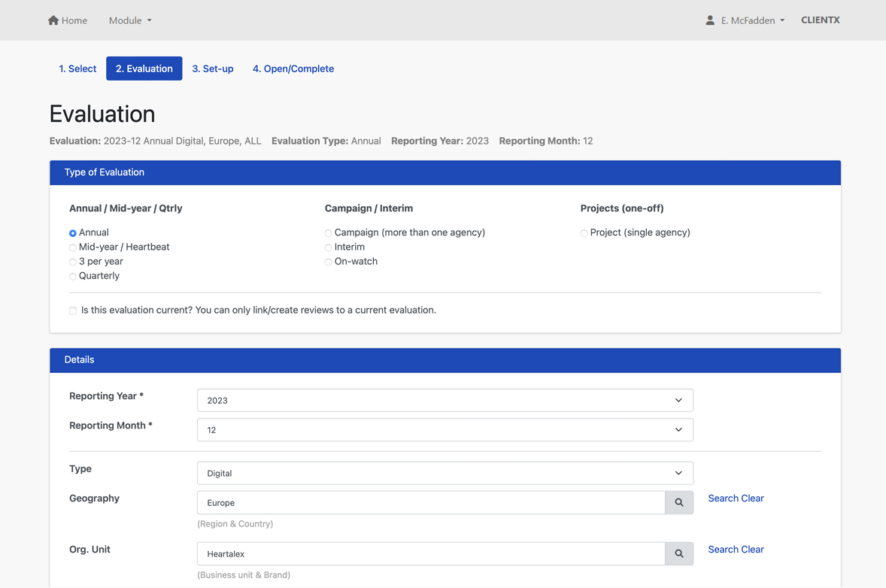This screenshot has width=886, height=588.
Task: Click Clear link next to Geography
Action: [x=752, y=499]
